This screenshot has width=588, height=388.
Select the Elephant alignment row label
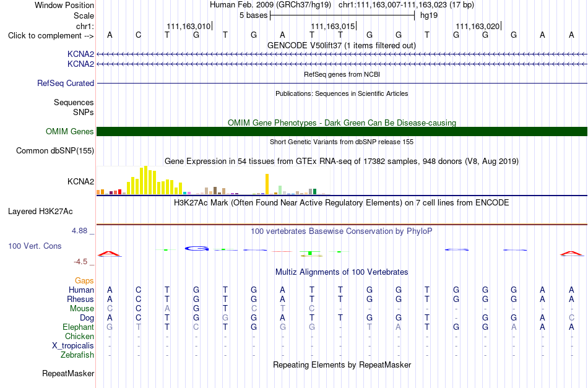tap(79, 327)
